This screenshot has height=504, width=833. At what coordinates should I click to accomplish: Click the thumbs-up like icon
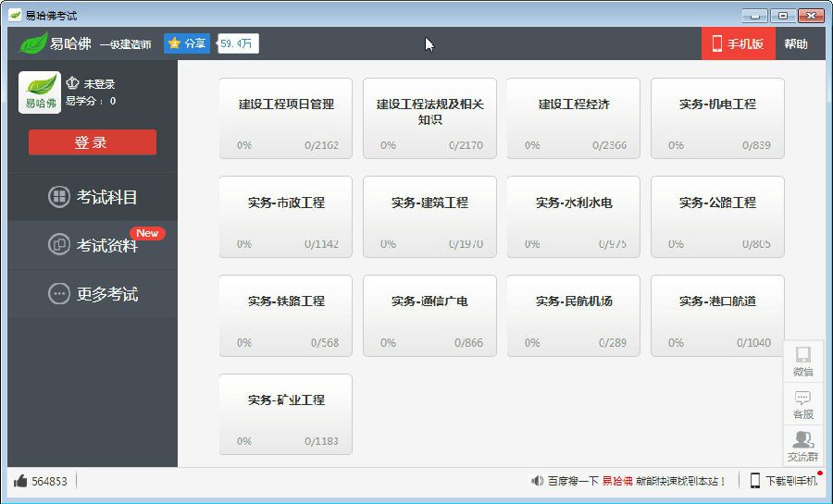(20, 481)
